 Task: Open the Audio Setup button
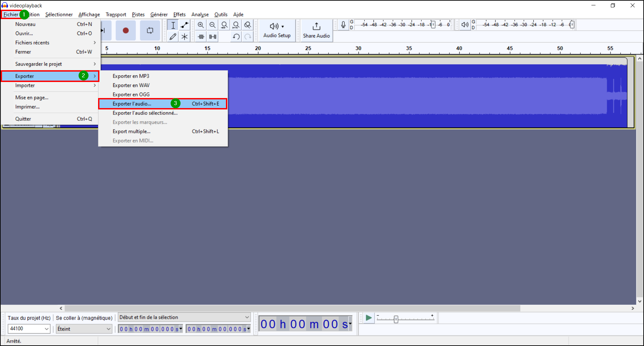coord(277,30)
